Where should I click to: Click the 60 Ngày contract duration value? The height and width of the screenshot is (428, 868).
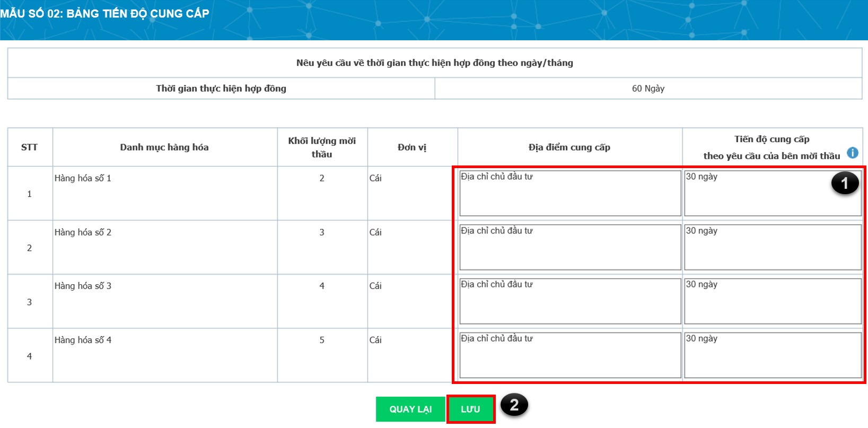tap(648, 89)
